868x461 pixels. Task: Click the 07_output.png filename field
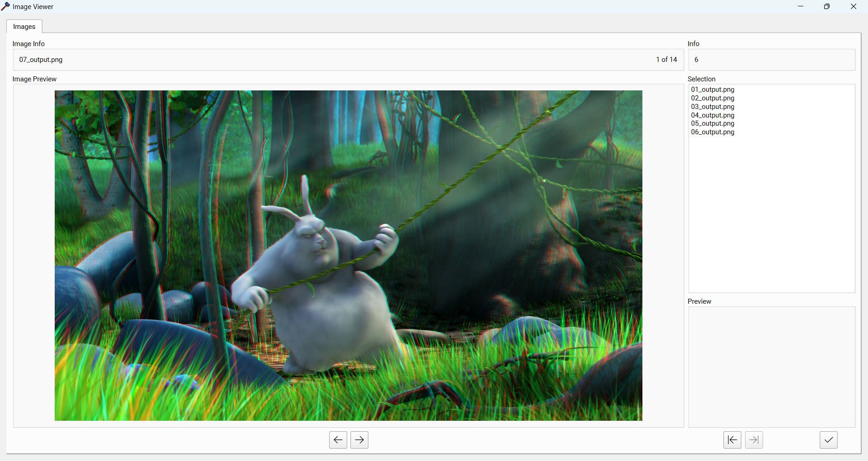(x=348, y=60)
